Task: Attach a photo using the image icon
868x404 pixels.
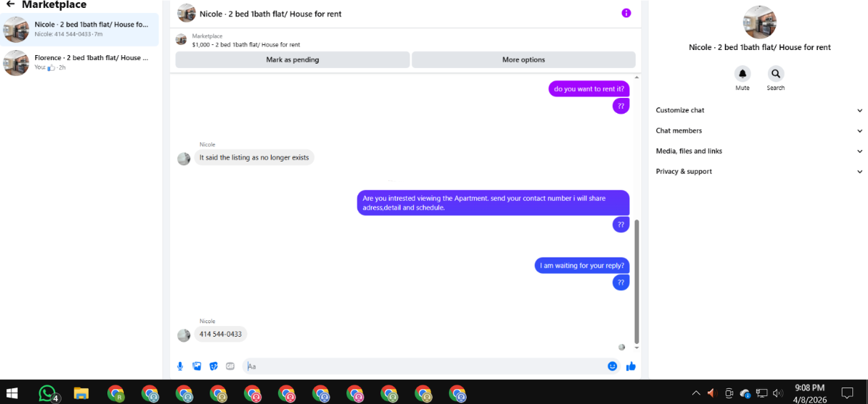Action: (197, 366)
